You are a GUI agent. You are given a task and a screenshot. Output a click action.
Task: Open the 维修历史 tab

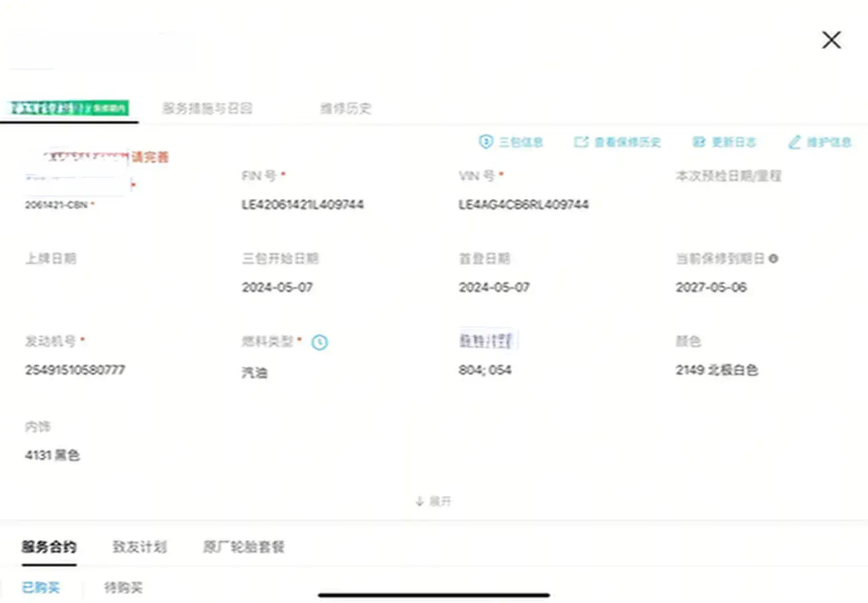coord(345,108)
